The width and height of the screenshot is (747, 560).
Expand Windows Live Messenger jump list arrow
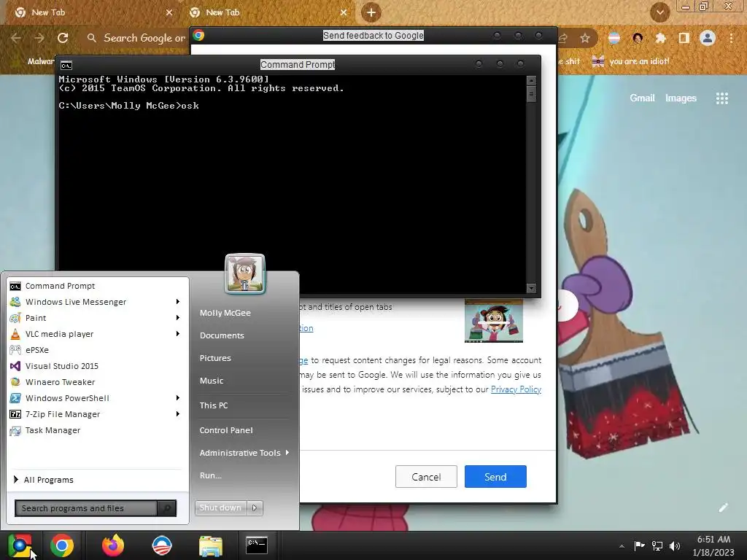tap(178, 301)
